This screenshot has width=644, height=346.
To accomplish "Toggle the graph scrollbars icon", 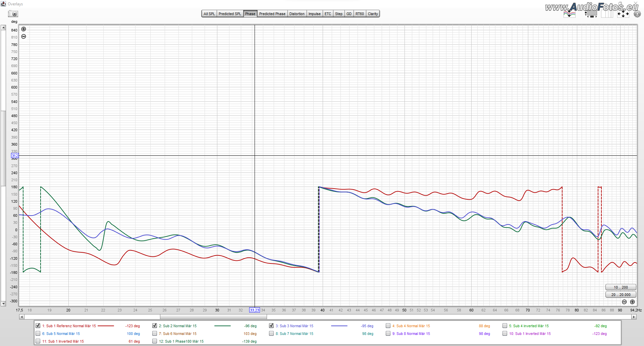I will (x=591, y=14).
